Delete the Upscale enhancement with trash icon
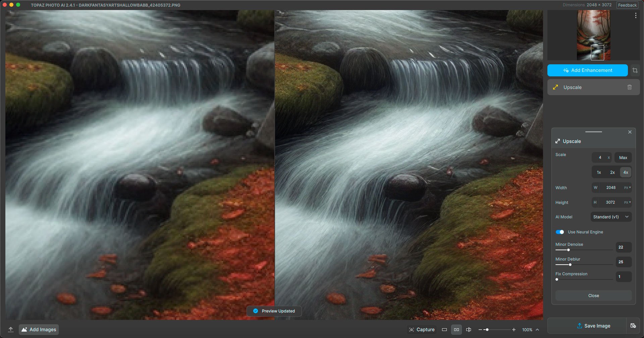This screenshot has width=644, height=338. click(x=630, y=87)
